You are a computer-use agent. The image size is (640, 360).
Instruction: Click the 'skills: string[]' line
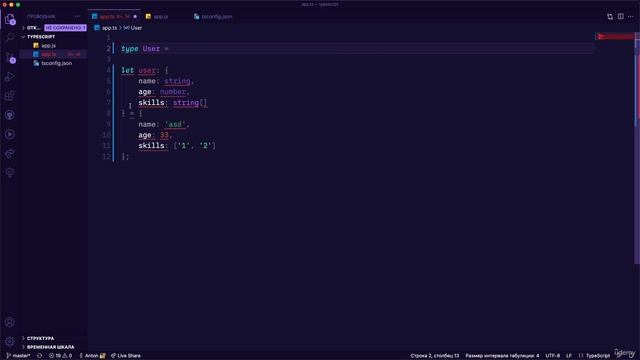point(173,103)
